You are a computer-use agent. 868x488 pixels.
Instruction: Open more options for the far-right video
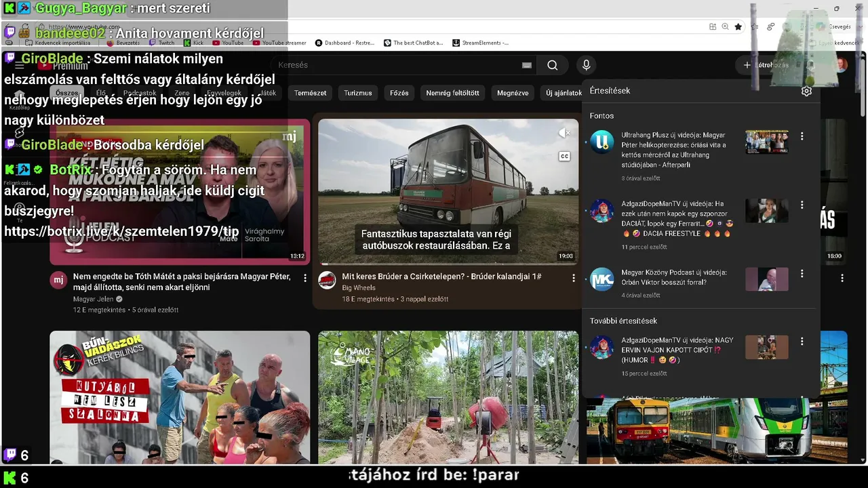842,278
